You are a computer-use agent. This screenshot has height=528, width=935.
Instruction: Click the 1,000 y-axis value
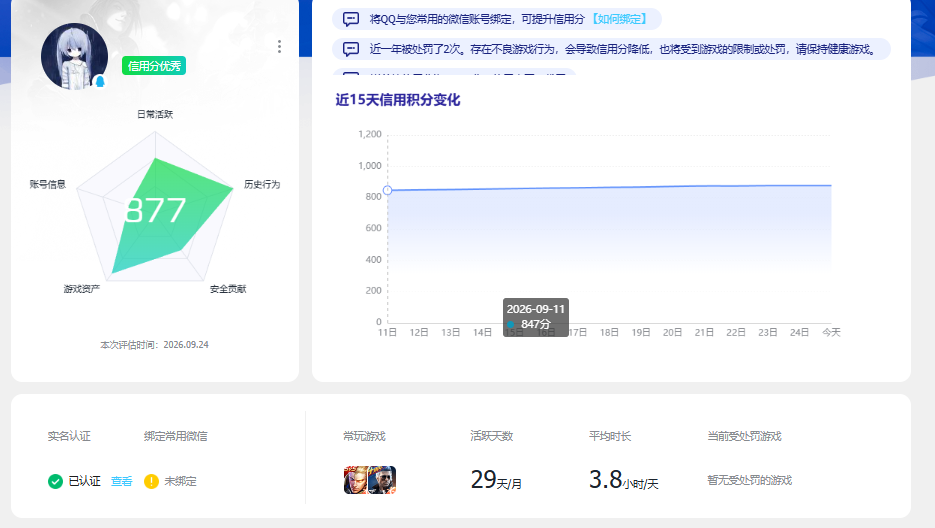point(370,166)
